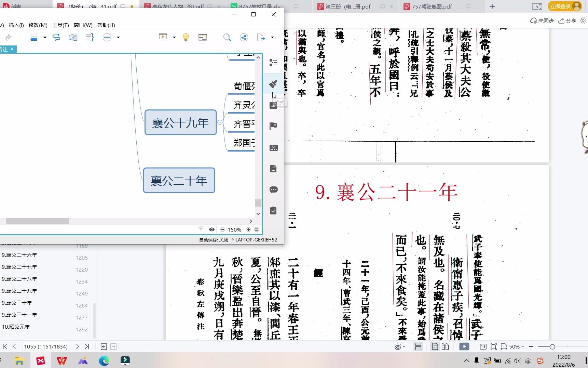Collapse the 襄公十九年 branch circle
The image size is (588, 368).
tap(220, 122)
